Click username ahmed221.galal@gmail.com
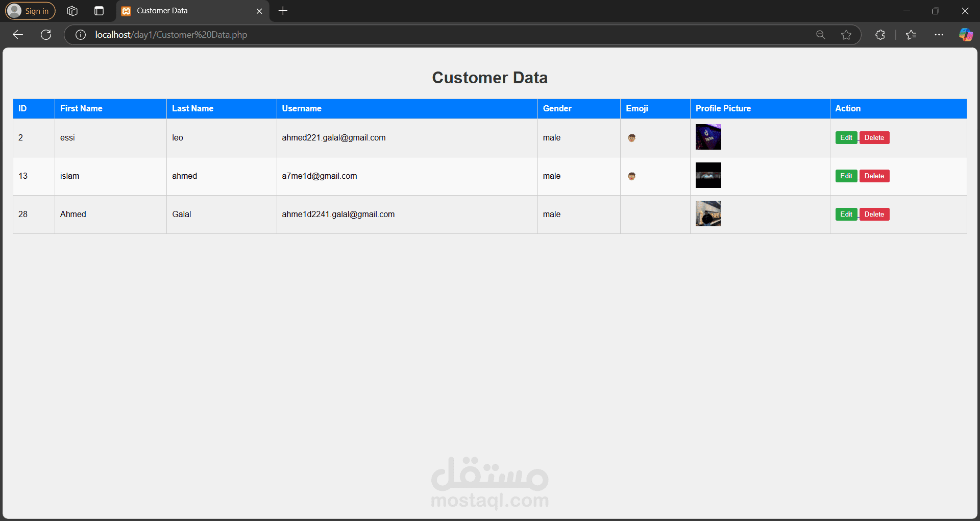This screenshot has height=521, width=980. [334, 138]
